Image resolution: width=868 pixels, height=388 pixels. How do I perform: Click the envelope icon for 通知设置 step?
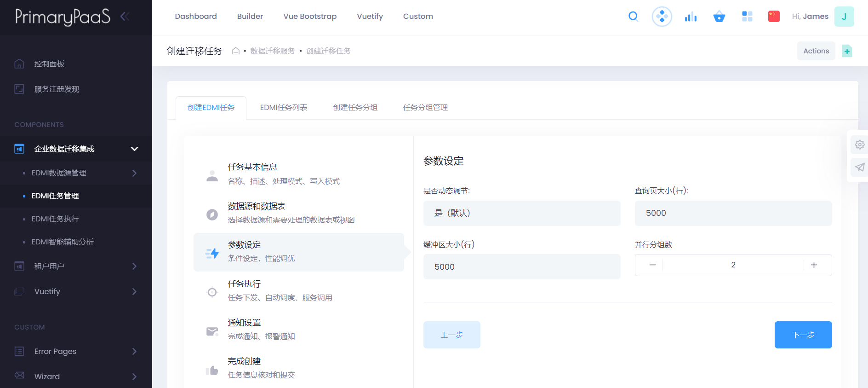click(x=212, y=331)
